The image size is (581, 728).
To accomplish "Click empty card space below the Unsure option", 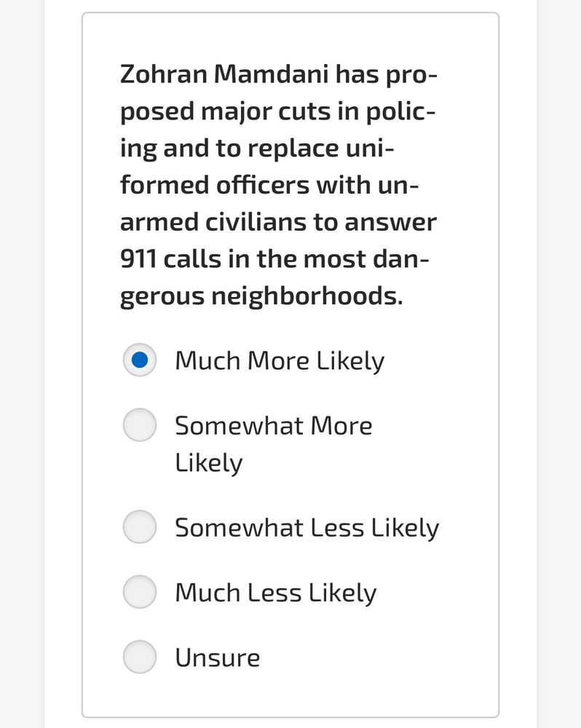I will pos(290,697).
